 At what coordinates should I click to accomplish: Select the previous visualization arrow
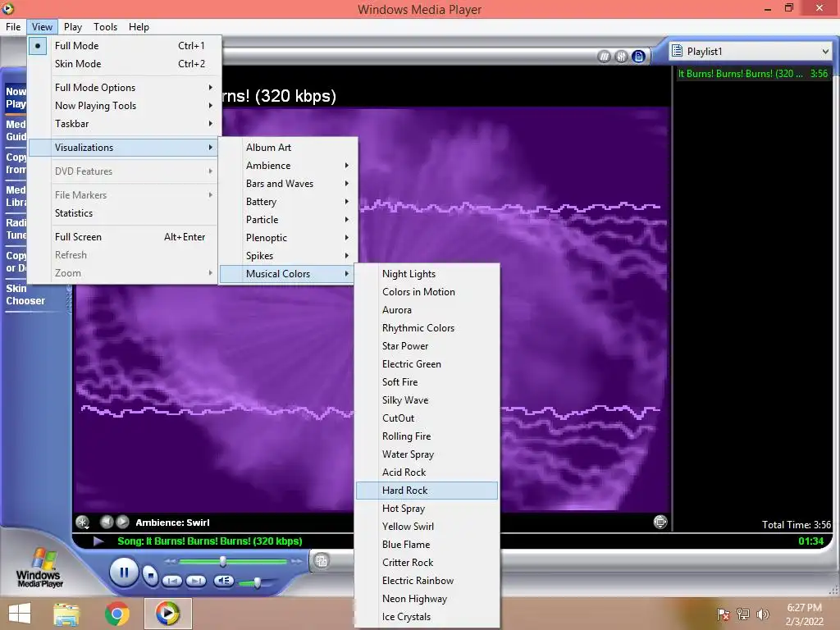107,521
